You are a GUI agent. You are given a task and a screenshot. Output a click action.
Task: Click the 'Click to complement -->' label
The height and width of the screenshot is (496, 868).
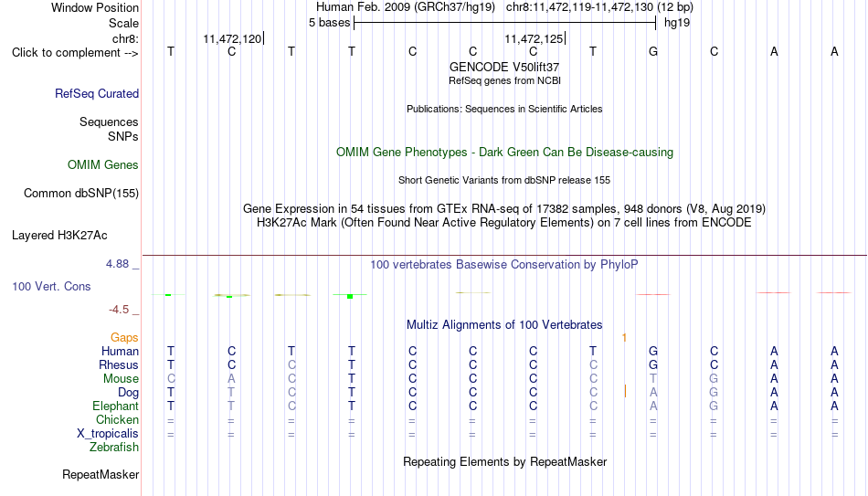coord(75,53)
